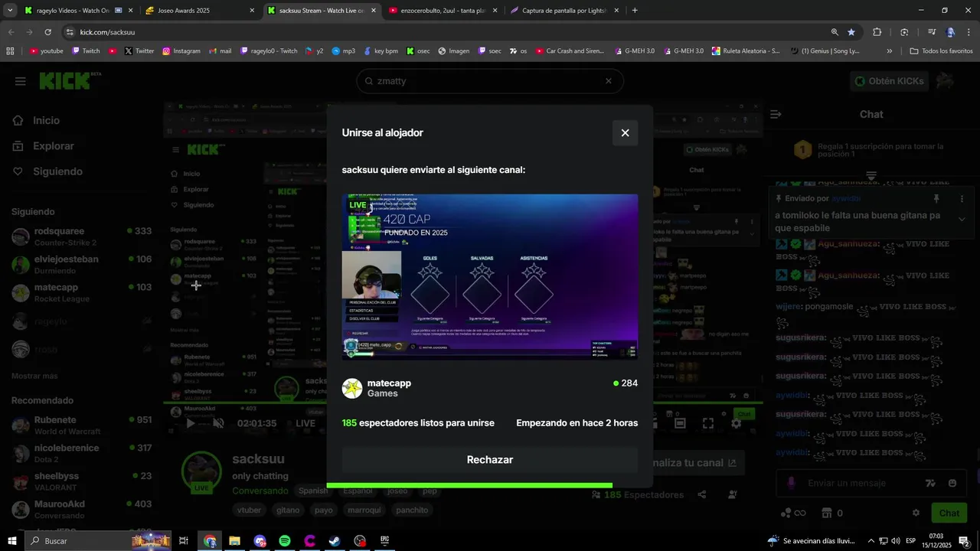The image size is (980, 551).
Task: Click the 7TV emote icon in chat
Action: pyautogui.click(x=930, y=483)
